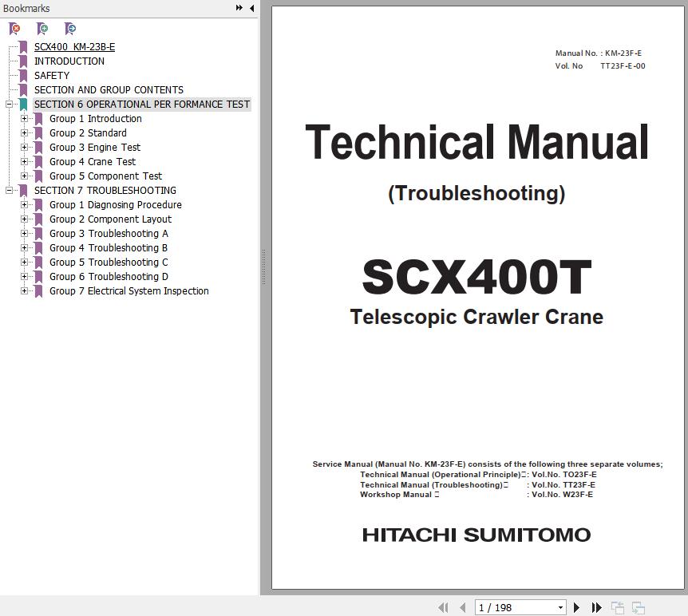Collapse SECTION 6 OPERATIONAL PER FORMANCE TEST node
Viewport: 688px width, 616px height.
(x=9, y=105)
